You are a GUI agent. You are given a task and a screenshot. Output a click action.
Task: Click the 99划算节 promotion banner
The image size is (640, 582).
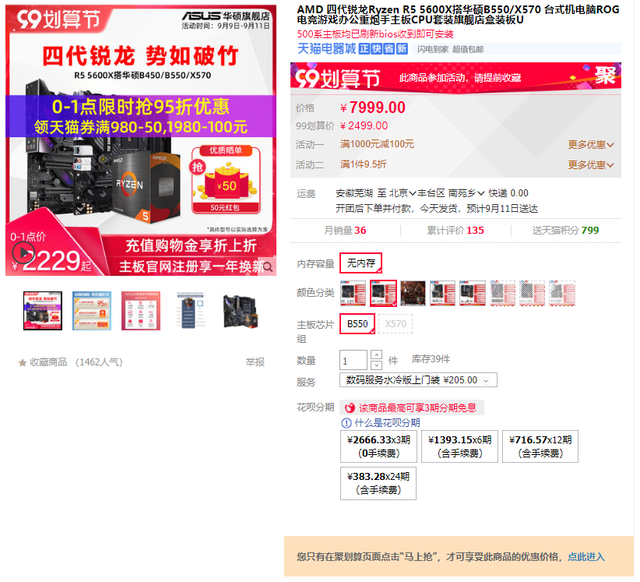(456, 77)
